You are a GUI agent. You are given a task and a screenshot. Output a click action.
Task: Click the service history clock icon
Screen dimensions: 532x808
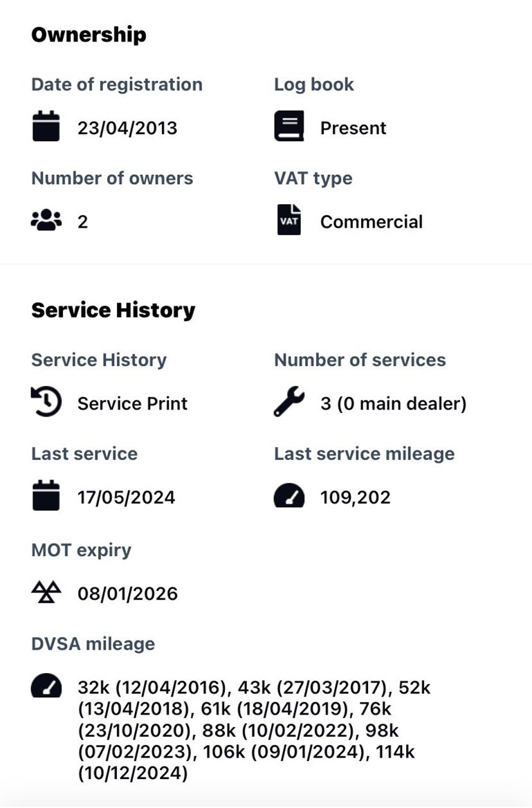click(x=46, y=403)
